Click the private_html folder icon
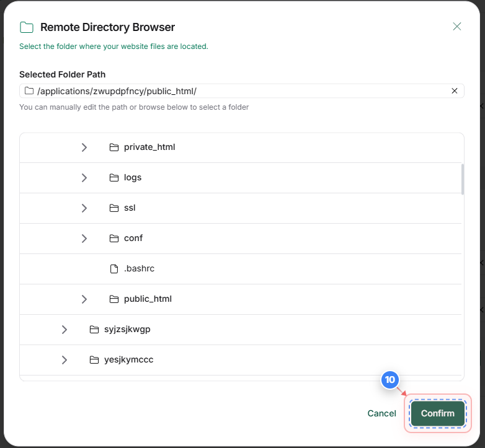Screen dimensions: 485x448 [114, 147]
